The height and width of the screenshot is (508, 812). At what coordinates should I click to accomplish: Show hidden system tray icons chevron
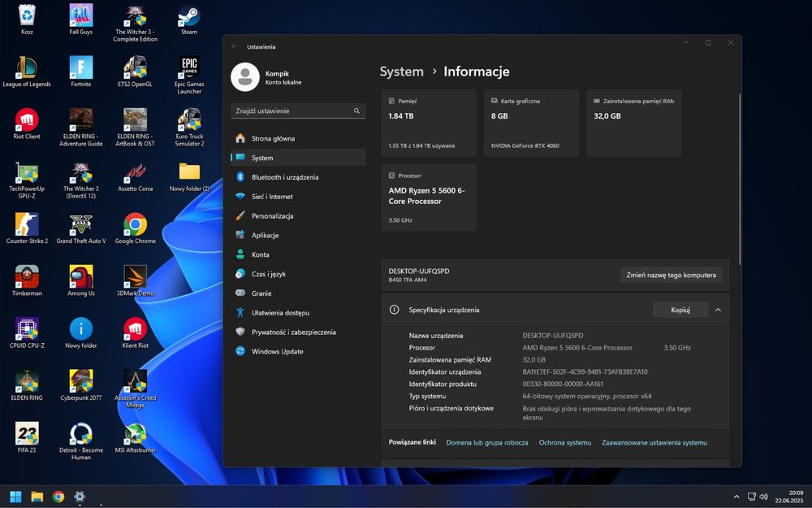(x=736, y=497)
